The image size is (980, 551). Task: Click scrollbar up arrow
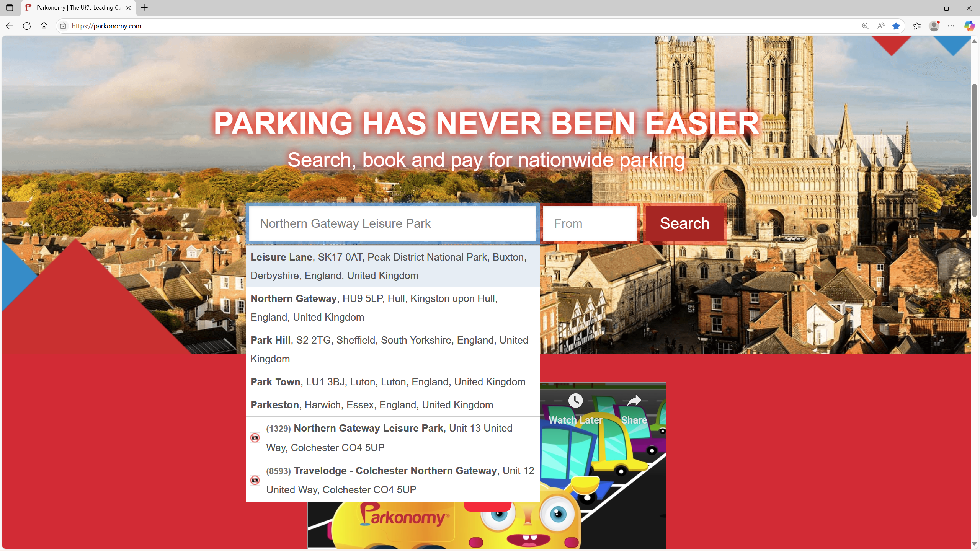coord(975,41)
